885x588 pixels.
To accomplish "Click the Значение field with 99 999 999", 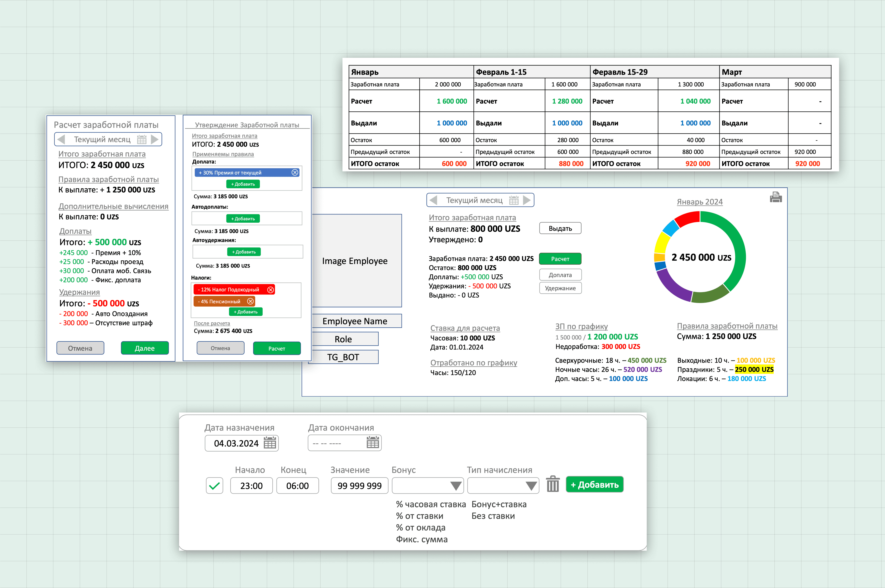I will pyautogui.click(x=359, y=486).
